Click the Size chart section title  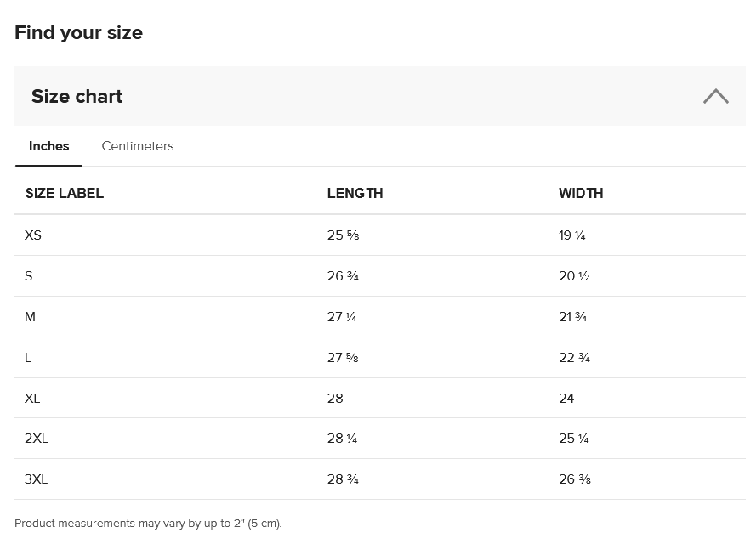(77, 97)
